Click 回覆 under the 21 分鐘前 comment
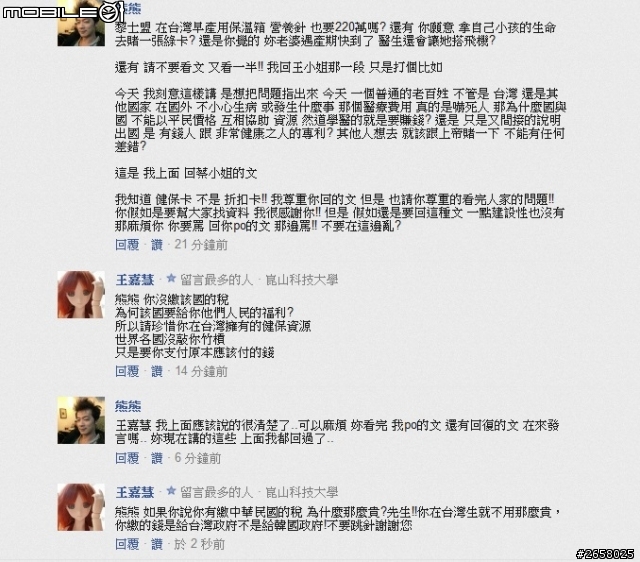This screenshot has height=562, width=640. tap(127, 244)
